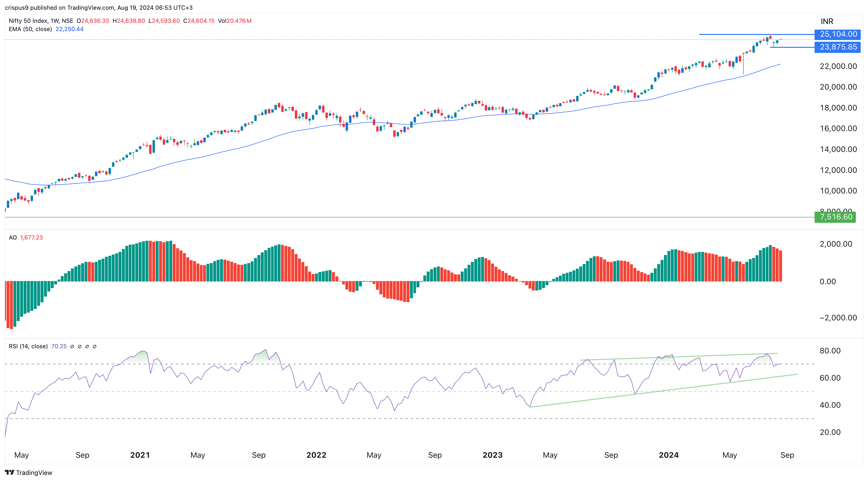This screenshot has width=868, height=481.
Task: Click the final Sep label on time axis
Action: pos(787,455)
